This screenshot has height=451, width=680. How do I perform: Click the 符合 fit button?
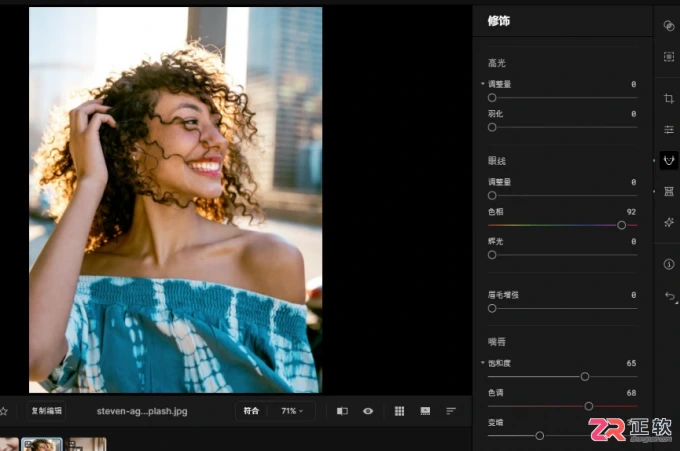pos(251,411)
